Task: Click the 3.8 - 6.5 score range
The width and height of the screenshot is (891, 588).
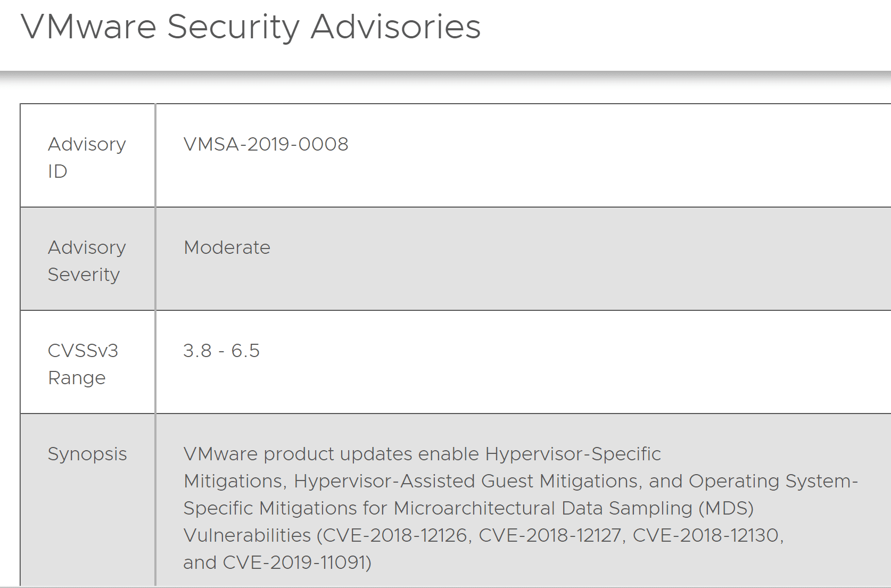Action: pyautogui.click(x=221, y=351)
